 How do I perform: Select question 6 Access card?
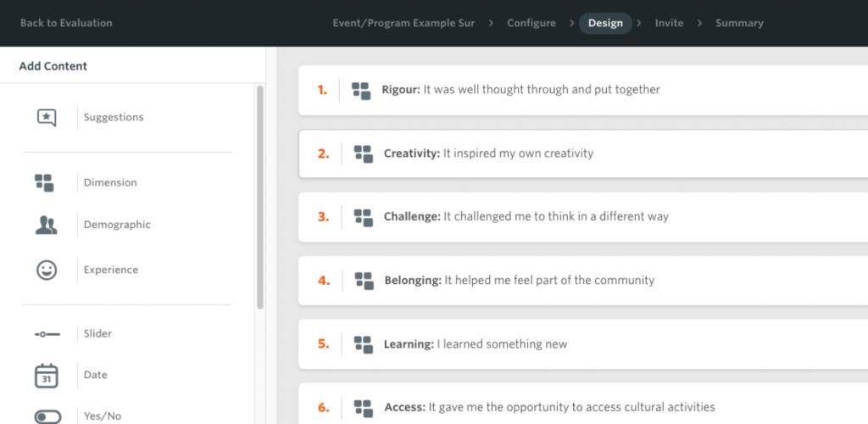(583, 404)
